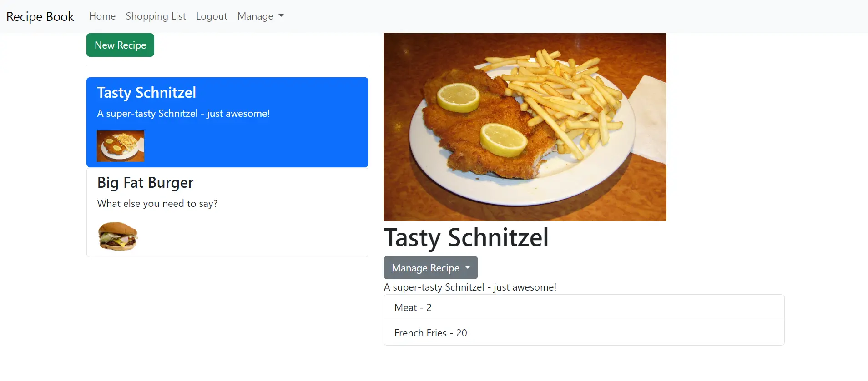Image resolution: width=868 pixels, height=381 pixels.
Task: Click the large Tasty Schnitzel photo
Action: coord(525,126)
